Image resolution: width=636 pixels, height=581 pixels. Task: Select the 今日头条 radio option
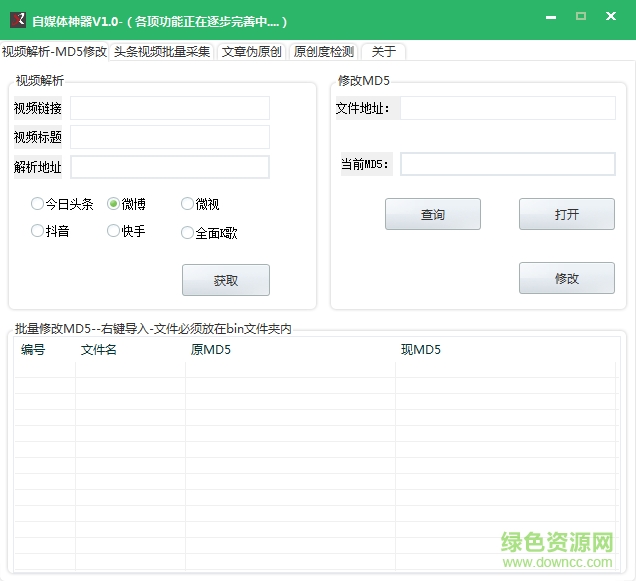[38, 204]
